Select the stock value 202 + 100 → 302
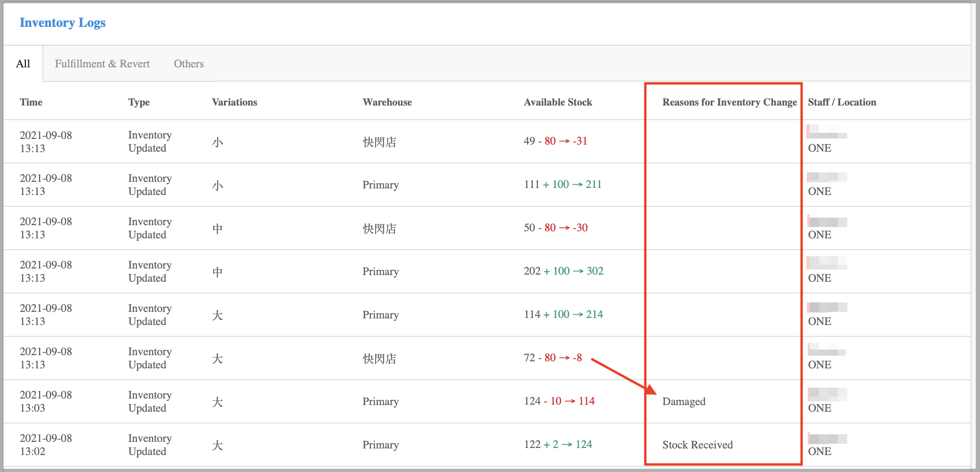Viewport: 980px width, 472px height. point(563,271)
